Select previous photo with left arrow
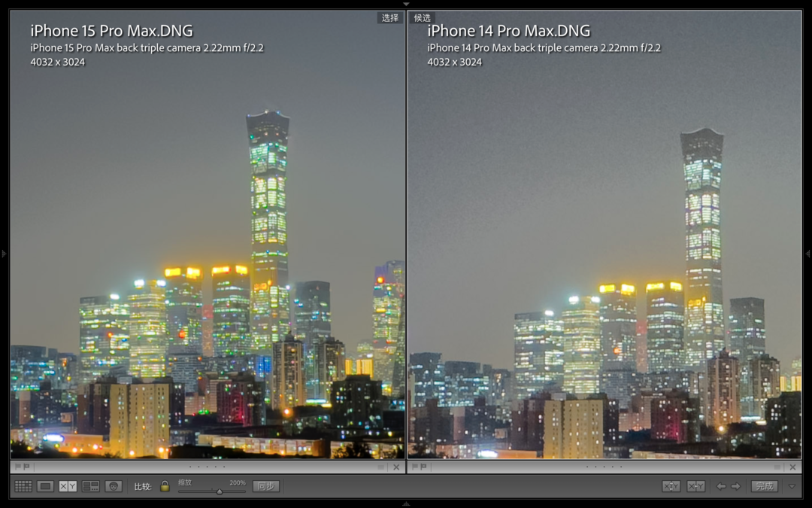The height and width of the screenshot is (508, 812). click(x=721, y=486)
